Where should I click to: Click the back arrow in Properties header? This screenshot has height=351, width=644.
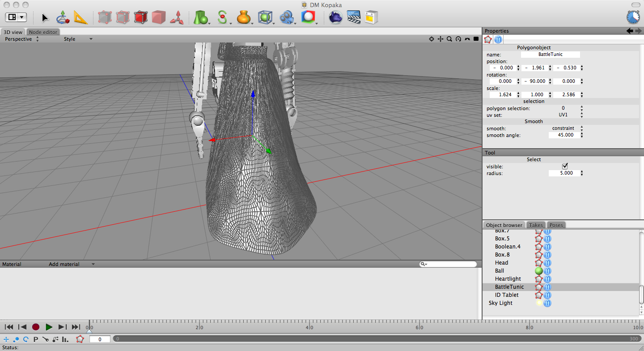pos(630,30)
